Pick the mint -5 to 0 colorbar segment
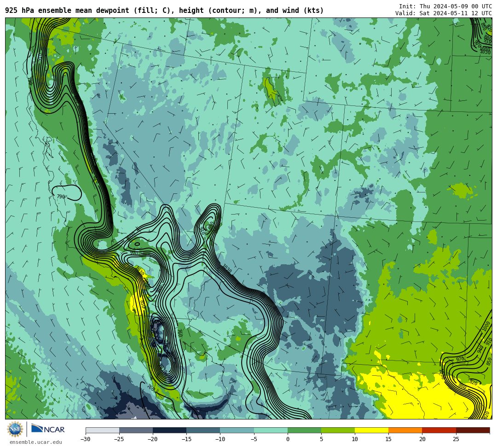 point(271,430)
